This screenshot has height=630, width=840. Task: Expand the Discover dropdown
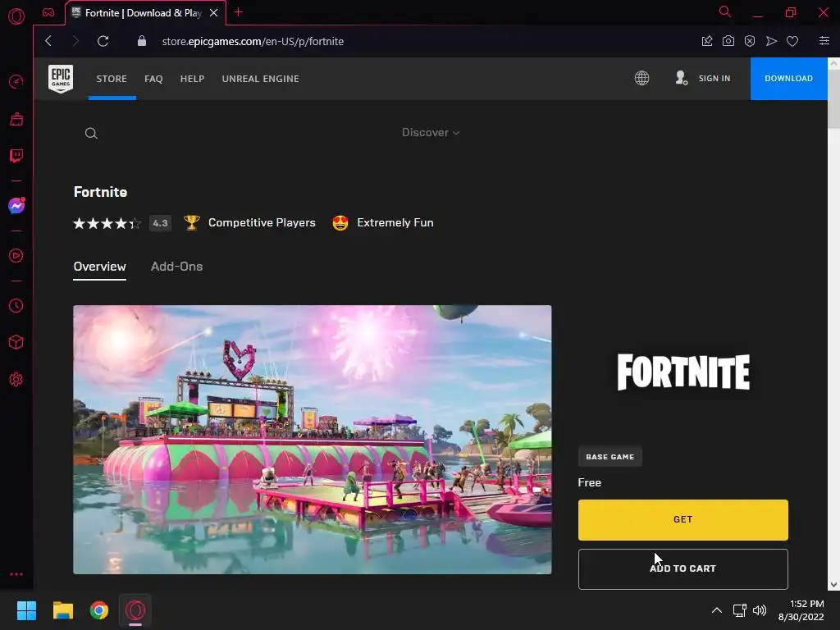(x=431, y=132)
